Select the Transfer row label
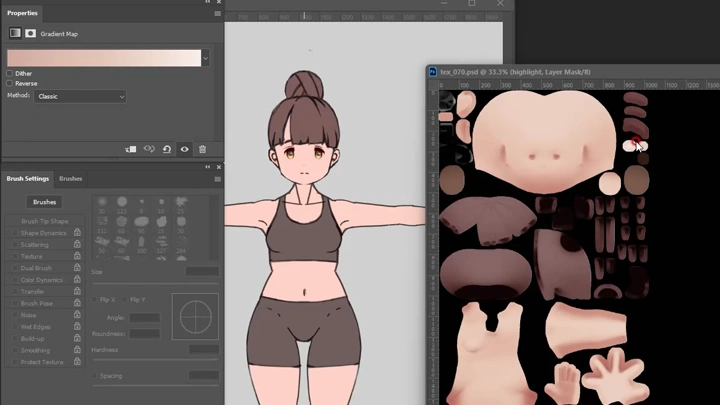Image resolution: width=720 pixels, height=405 pixels. [x=32, y=292]
